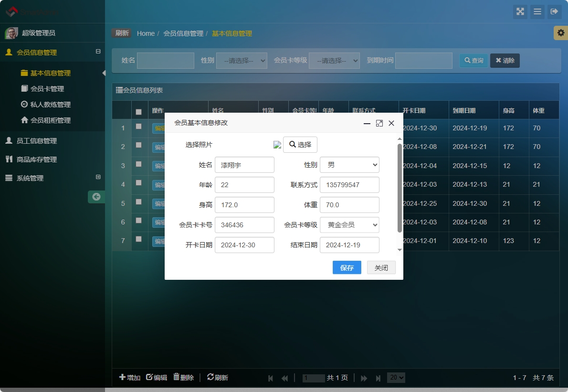
Task: Jump to last page with the pagination icon
Action: click(x=378, y=377)
